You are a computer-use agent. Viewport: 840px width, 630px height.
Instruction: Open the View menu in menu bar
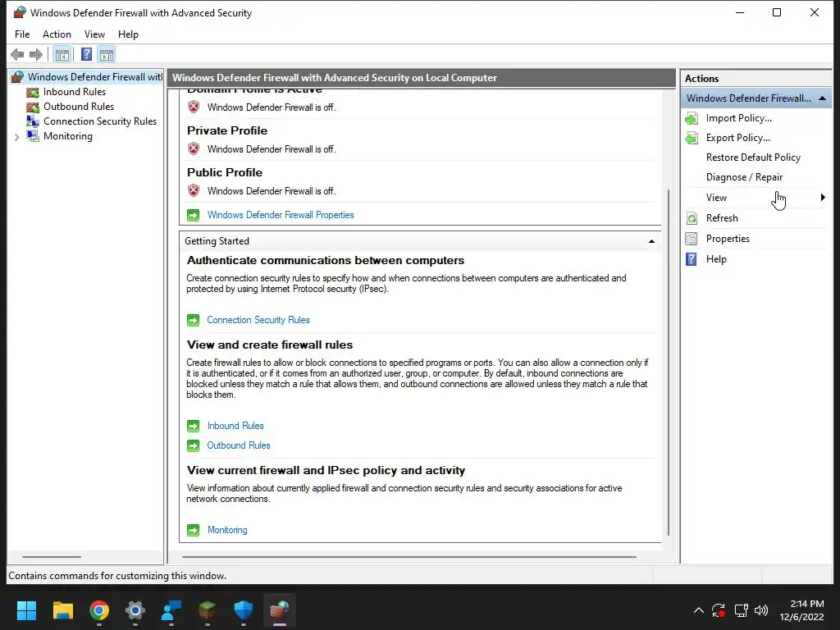(94, 34)
